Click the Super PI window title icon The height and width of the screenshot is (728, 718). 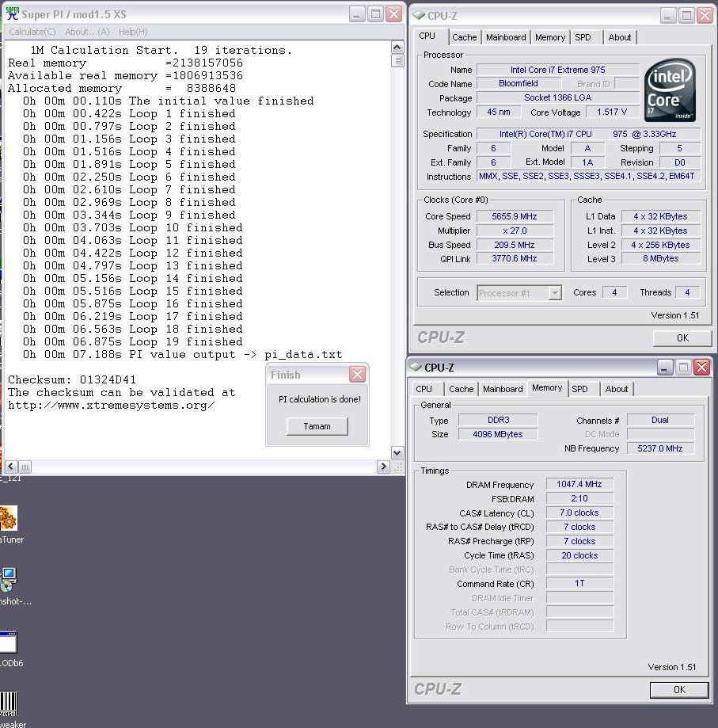point(12,13)
